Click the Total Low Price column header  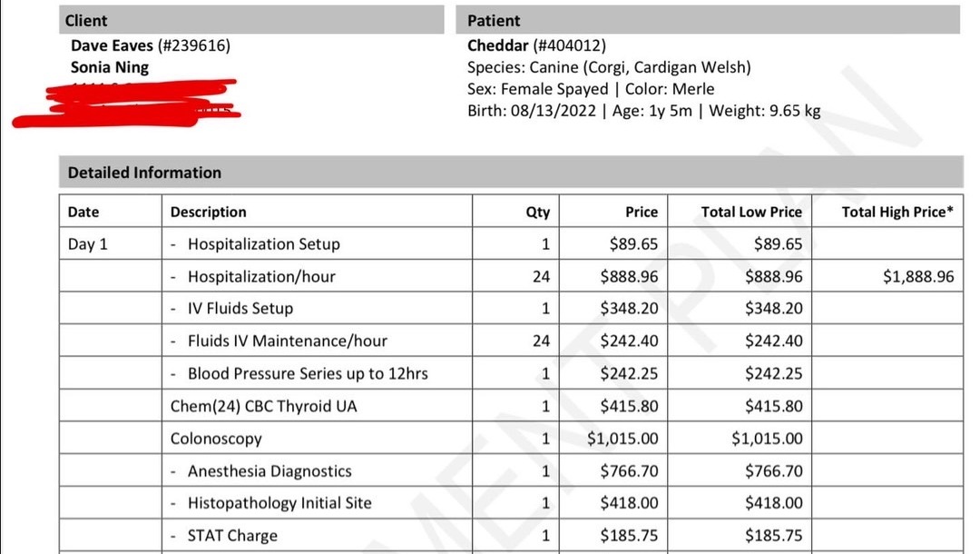pos(751,212)
